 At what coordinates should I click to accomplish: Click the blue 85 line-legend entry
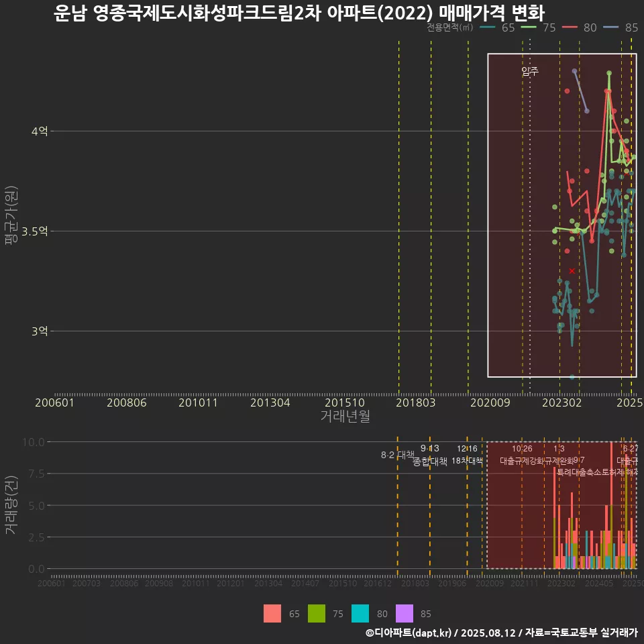(620, 28)
